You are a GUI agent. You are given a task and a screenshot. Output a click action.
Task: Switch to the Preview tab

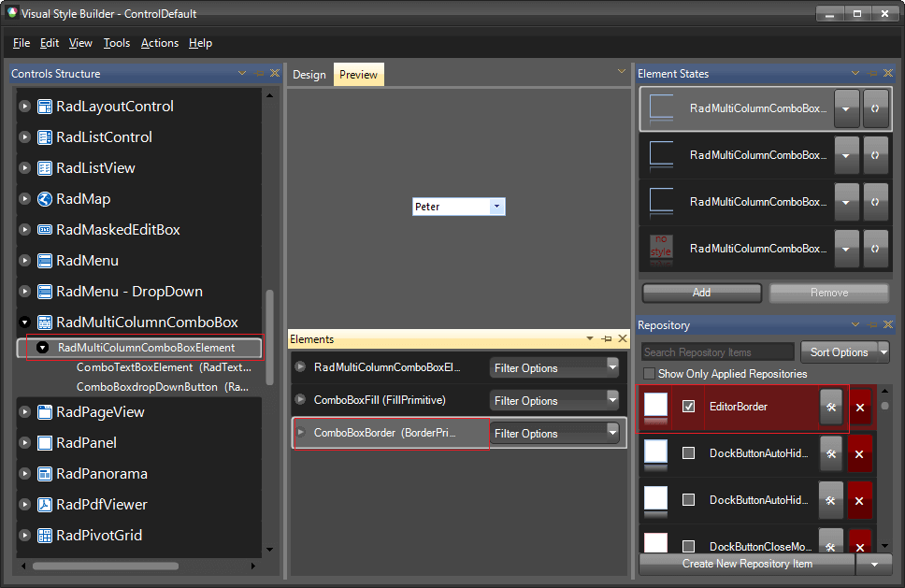pyautogui.click(x=358, y=75)
